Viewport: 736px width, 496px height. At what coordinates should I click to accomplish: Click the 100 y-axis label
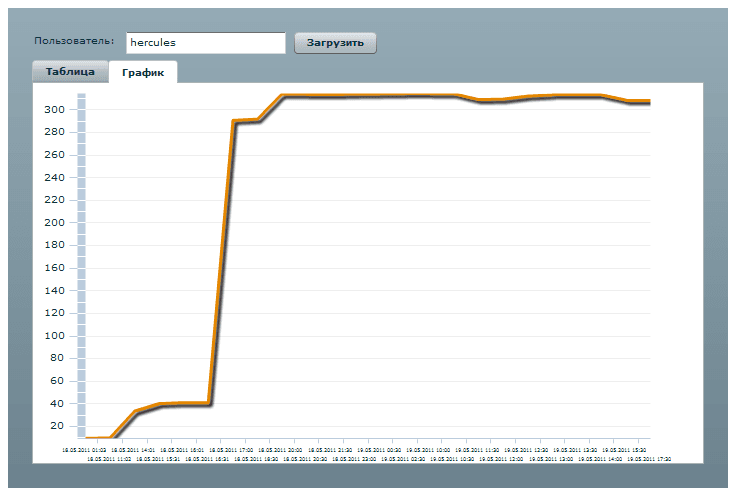[54, 336]
